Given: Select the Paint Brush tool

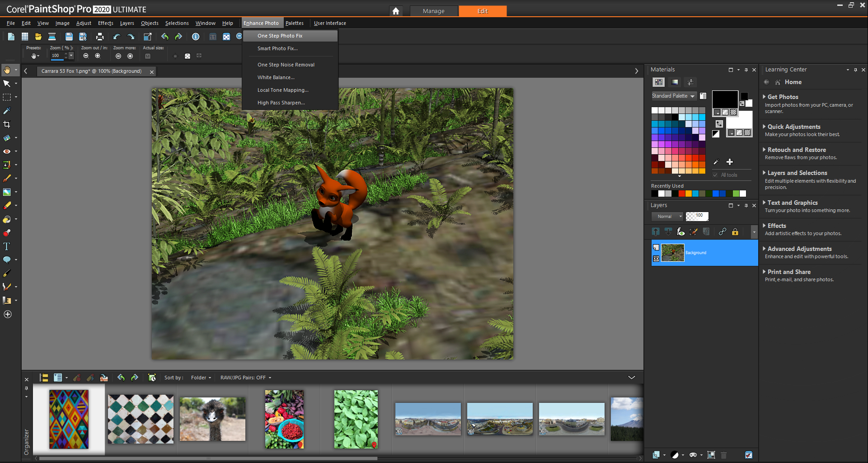Looking at the screenshot, I should click(7, 179).
